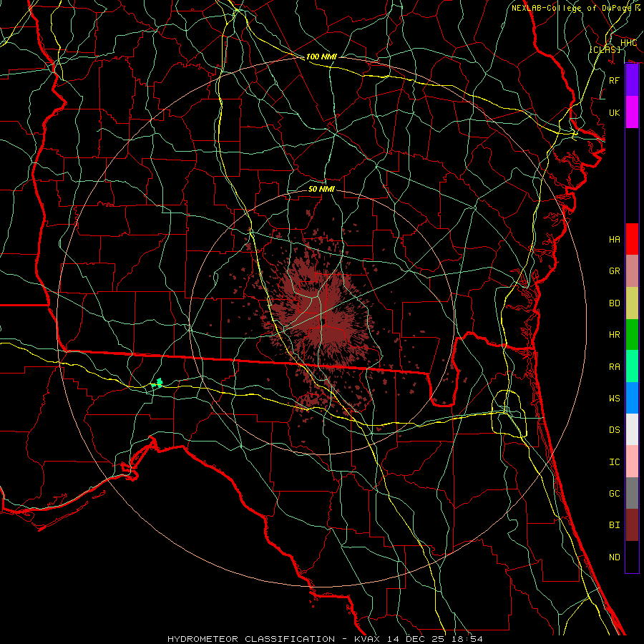
Task: Click the yellow BD legend swatch
Action: click(x=632, y=303)
